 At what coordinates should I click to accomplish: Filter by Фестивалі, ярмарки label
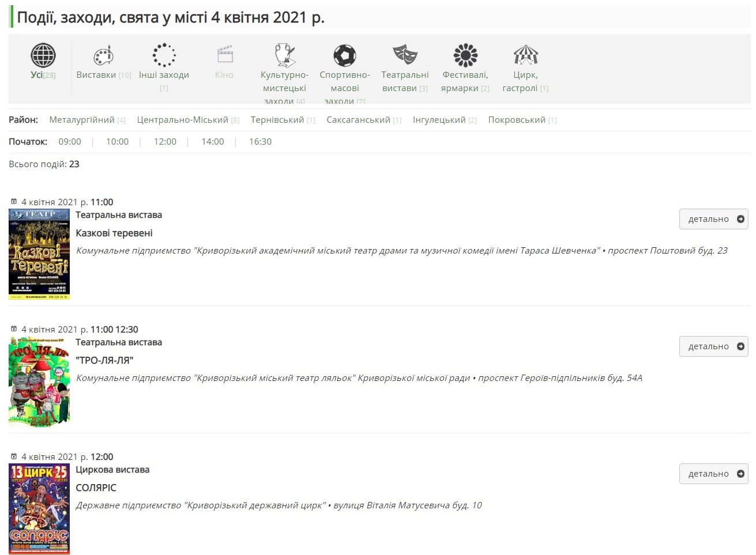point(465,81)
